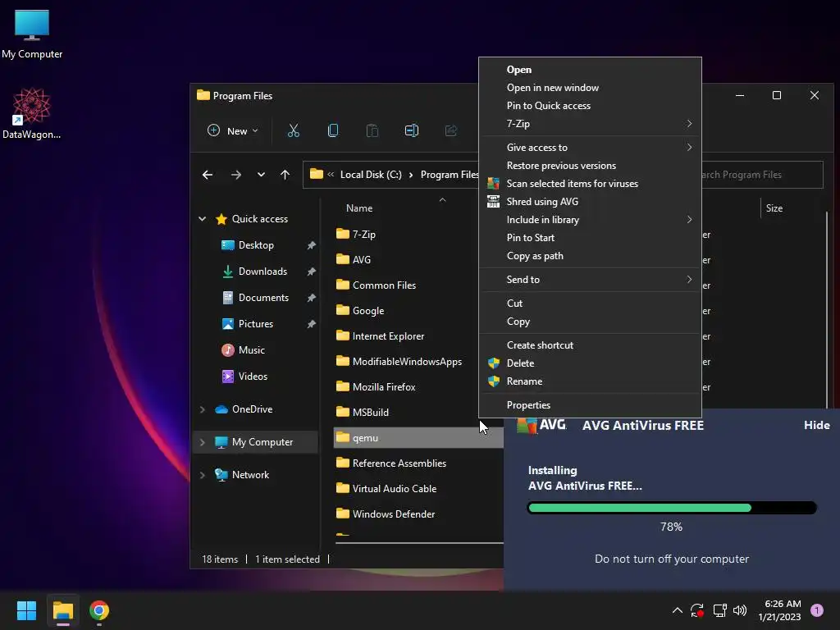Expand the OneDrive tree node
This screenshot has width=840, height=630.
202,409
